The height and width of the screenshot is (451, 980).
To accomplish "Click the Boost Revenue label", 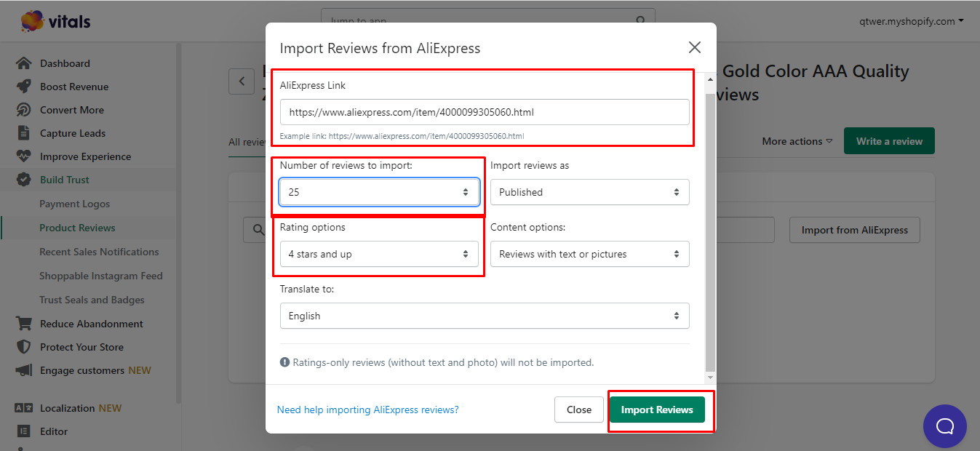I will pos(74,87).
